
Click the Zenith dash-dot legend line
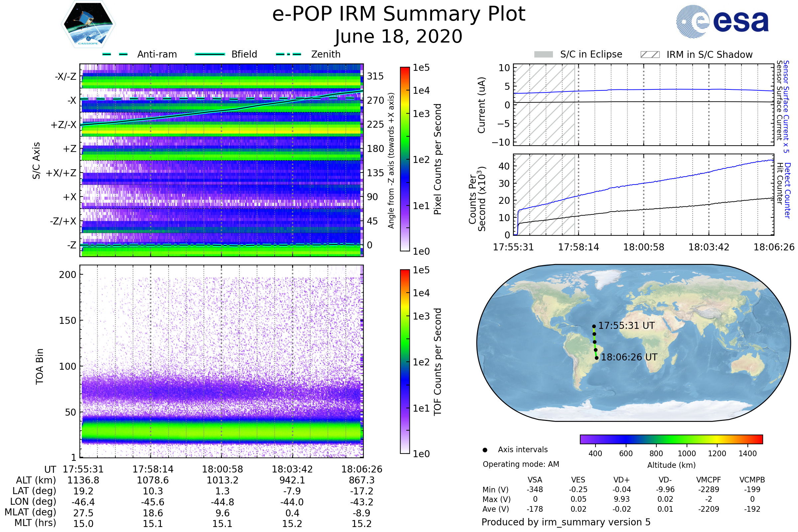[x=289, y=54]
